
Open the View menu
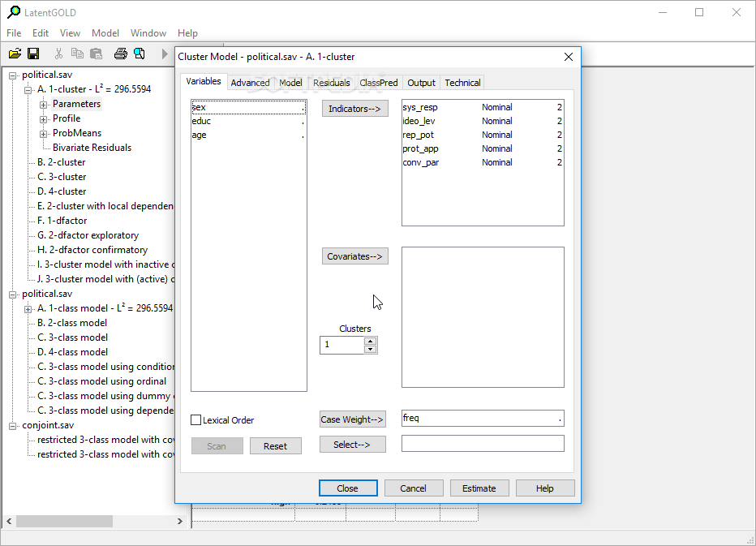tap(70, 32)
